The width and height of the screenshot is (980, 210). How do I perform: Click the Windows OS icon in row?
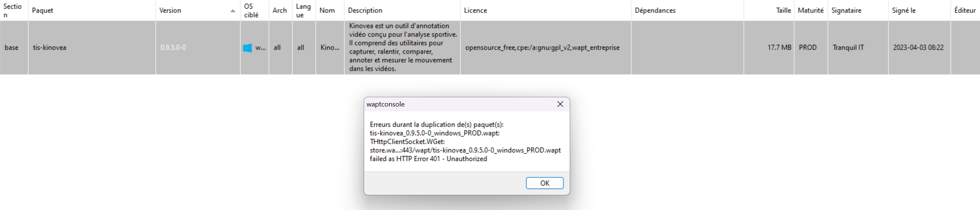coord(247,48)
